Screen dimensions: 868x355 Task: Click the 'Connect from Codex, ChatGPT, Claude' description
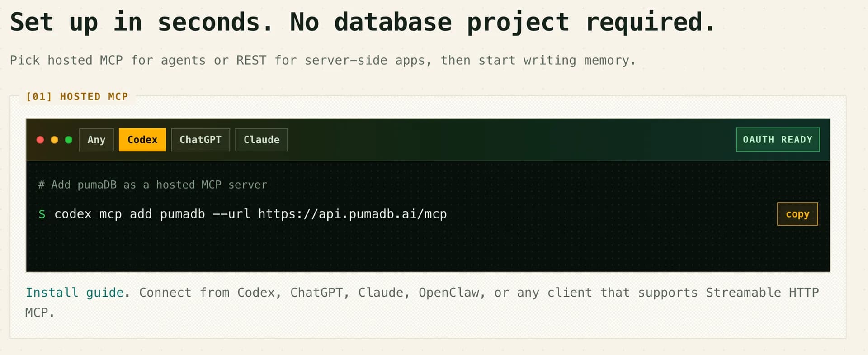(422, 302)
